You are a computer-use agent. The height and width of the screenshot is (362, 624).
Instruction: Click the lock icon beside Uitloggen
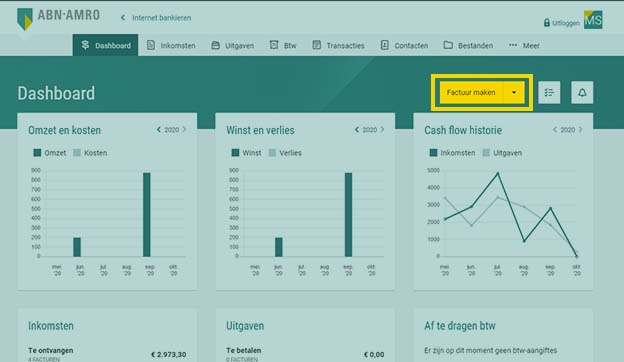547,23
